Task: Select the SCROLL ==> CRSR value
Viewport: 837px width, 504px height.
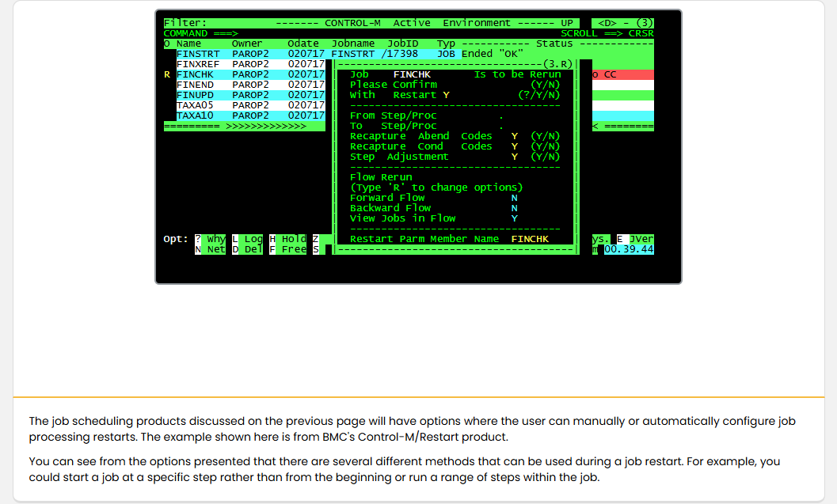Action: [x=641, y=33]
